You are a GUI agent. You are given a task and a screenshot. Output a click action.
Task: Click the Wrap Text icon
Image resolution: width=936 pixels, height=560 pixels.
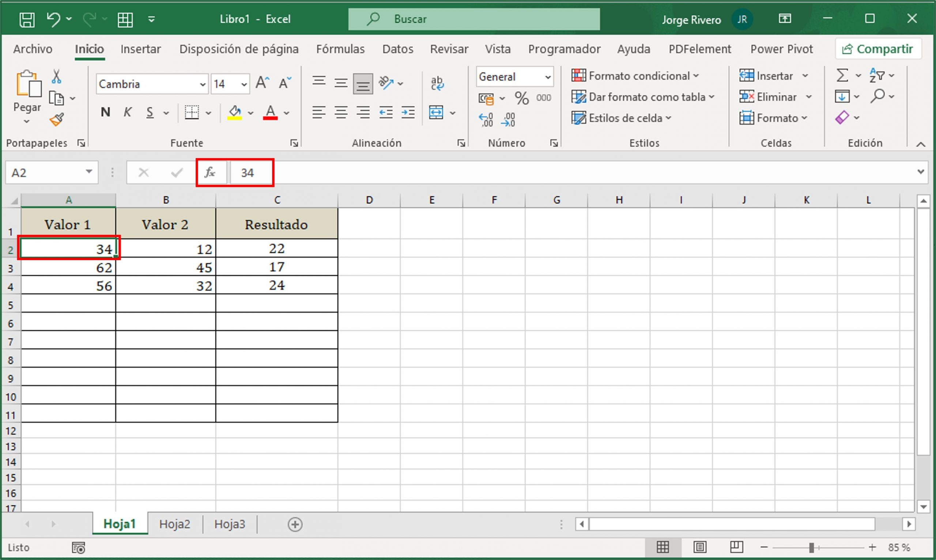click(x=437, y=83)
